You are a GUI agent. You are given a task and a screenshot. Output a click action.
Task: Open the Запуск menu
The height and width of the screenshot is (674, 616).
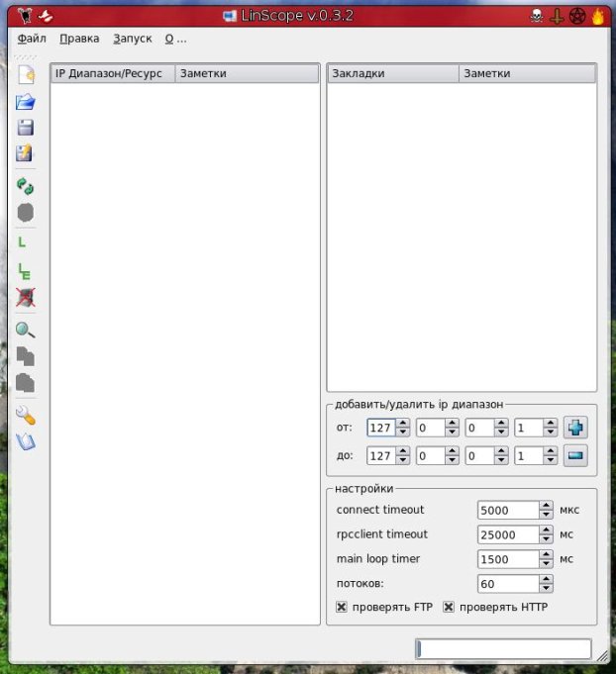133,39
